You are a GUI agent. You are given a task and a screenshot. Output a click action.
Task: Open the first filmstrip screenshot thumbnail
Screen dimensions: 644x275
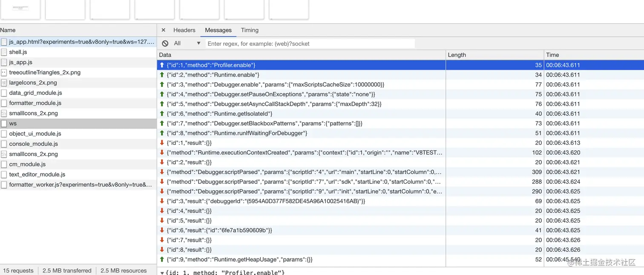(x=20, y=9)
